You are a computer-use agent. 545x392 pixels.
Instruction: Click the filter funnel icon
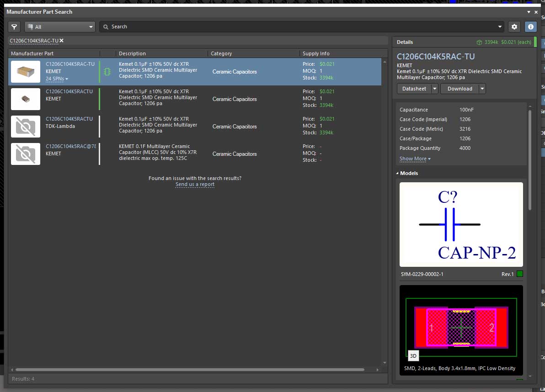point(14,26)
